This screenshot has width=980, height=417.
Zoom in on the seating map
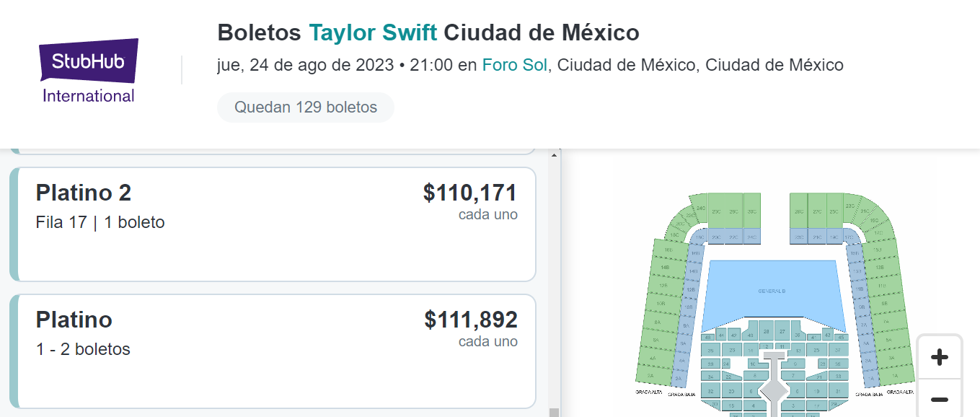(x=939, y=357)
